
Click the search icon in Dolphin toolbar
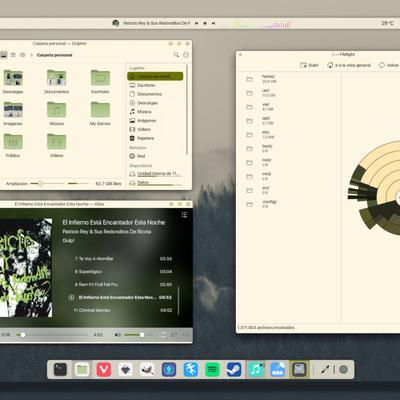[176, 55]
